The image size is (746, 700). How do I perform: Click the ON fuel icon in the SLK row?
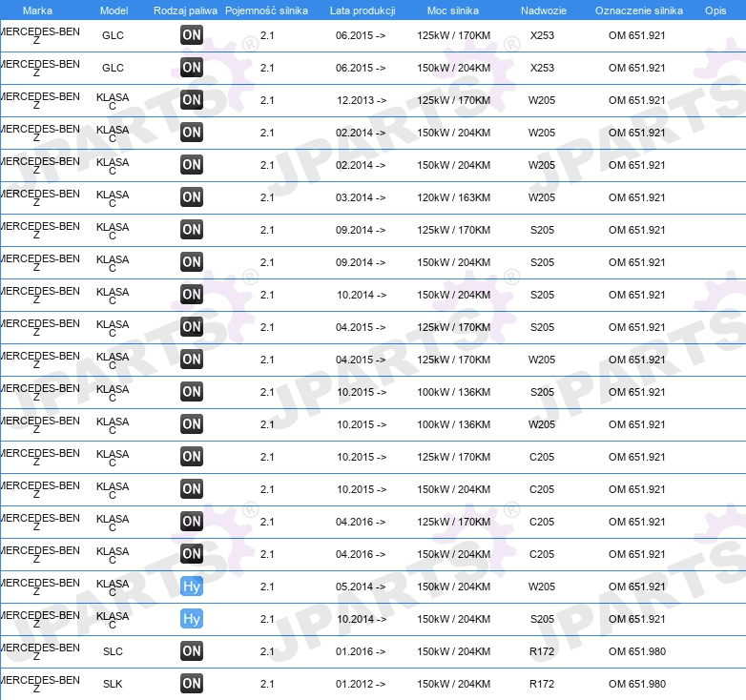pos(192,683)
